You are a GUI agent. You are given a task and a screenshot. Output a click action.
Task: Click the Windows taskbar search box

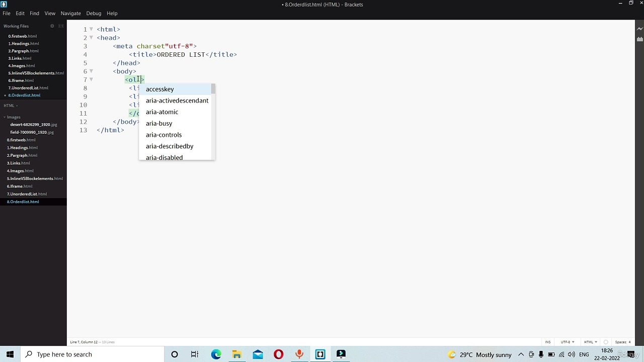click(92, 354)
